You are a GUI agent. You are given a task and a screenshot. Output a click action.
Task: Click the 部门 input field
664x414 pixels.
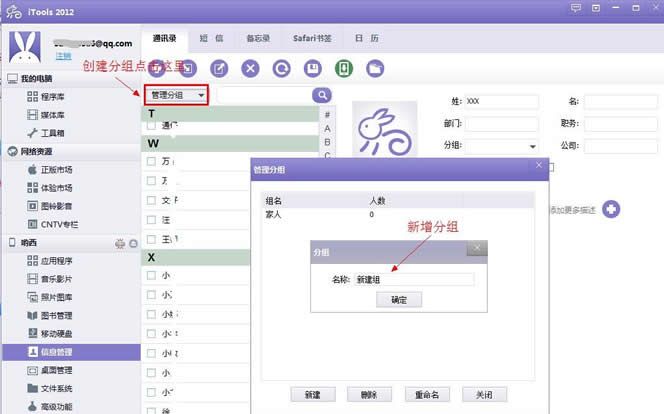click(501, 124)
